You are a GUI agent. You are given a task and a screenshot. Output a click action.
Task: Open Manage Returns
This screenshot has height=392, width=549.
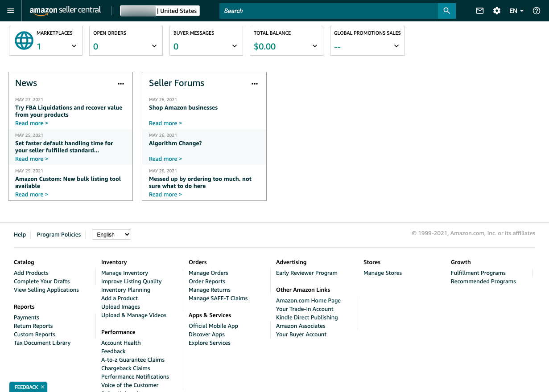pyautogui.click(x=210, y=290)
